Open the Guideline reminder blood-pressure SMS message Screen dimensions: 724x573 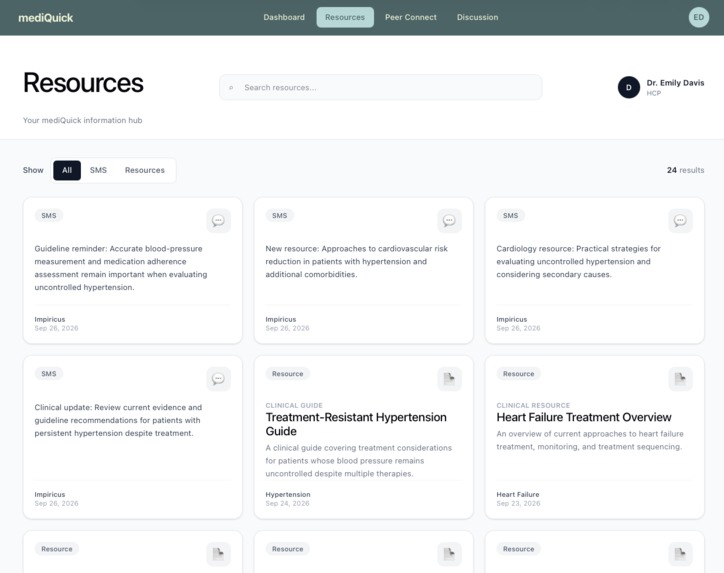click(121, 268)
